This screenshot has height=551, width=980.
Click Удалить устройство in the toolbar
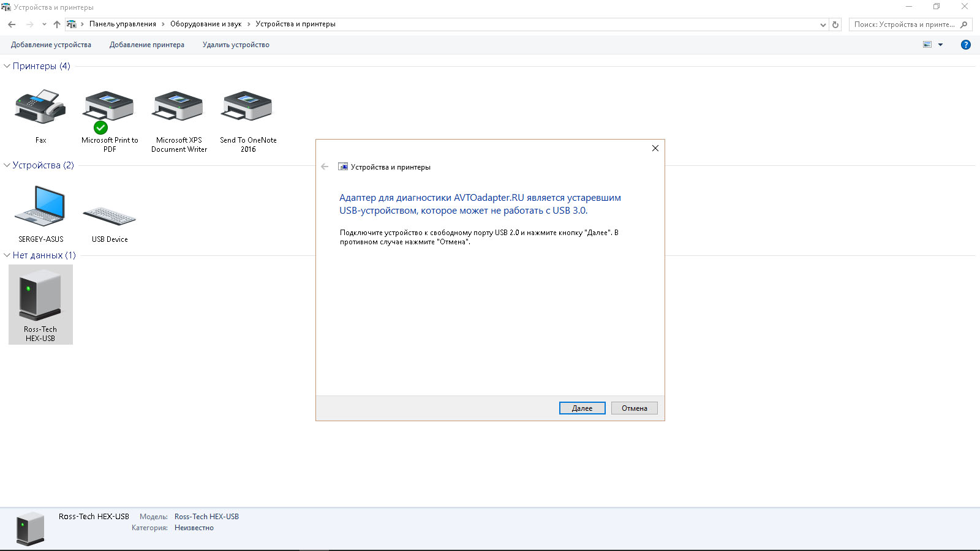[x=236, y=45]
